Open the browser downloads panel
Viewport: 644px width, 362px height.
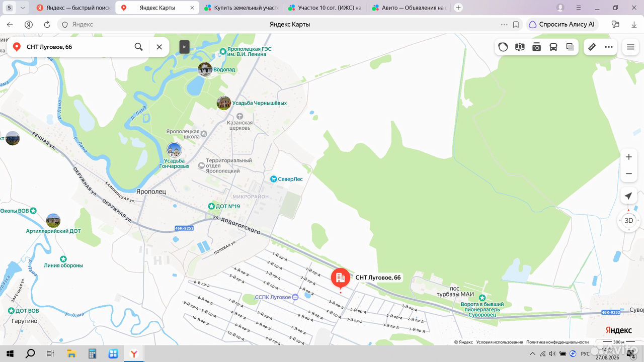(634, 24)
